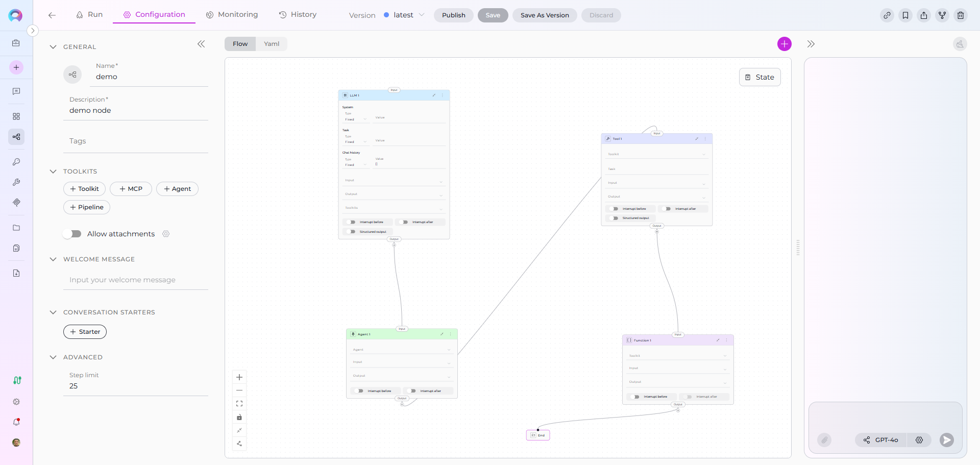Click the canvas lock icon
980x465 pixels.
[x=239, y=417]
